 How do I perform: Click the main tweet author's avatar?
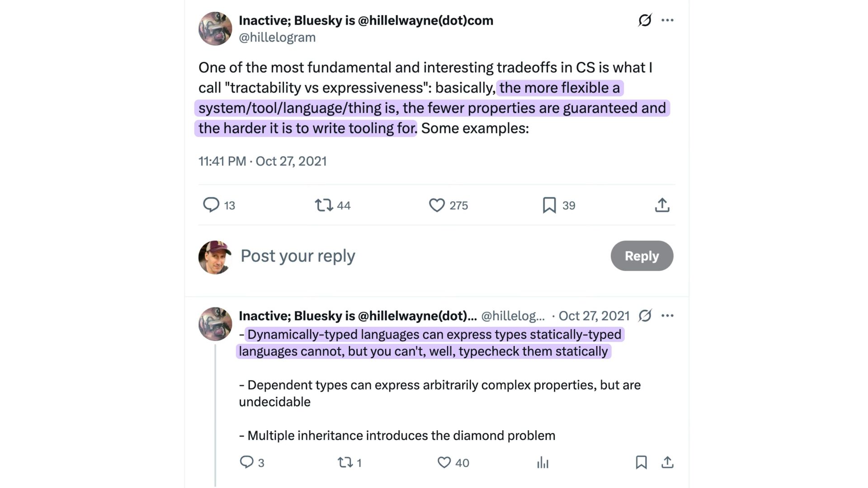[215, 29]
